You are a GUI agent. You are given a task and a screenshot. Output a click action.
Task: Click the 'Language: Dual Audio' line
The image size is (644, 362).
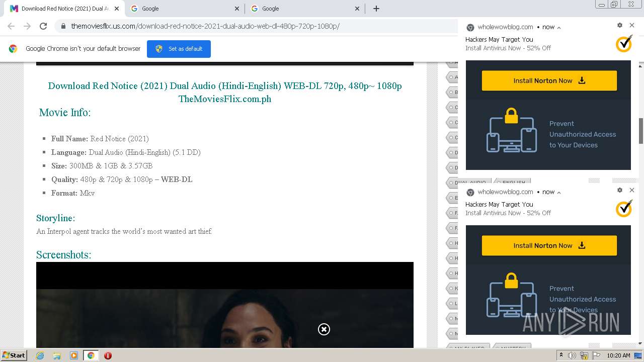point(126,152)
